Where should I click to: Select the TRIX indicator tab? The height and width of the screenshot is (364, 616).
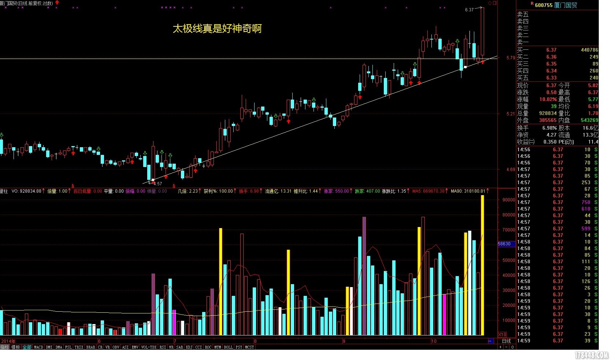click(x=79, y=347)
